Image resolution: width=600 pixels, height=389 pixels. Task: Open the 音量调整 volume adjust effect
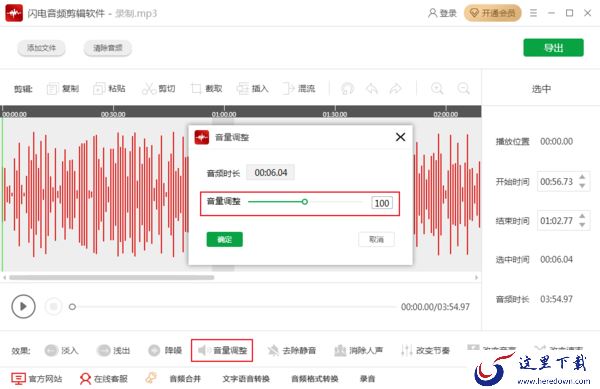tap(222, 350)
